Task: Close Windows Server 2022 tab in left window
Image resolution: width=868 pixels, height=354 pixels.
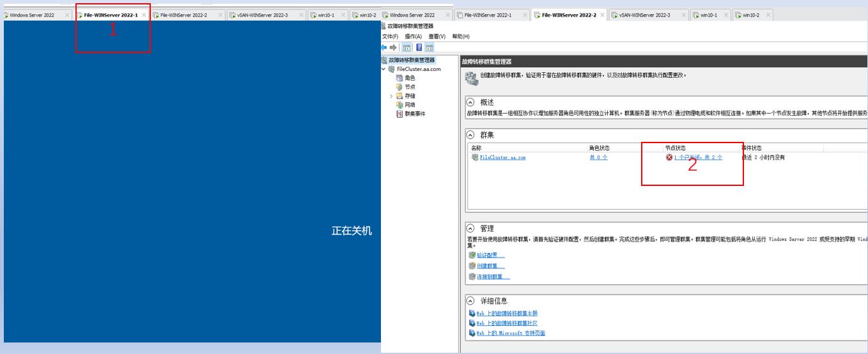Action: point(67,15)
